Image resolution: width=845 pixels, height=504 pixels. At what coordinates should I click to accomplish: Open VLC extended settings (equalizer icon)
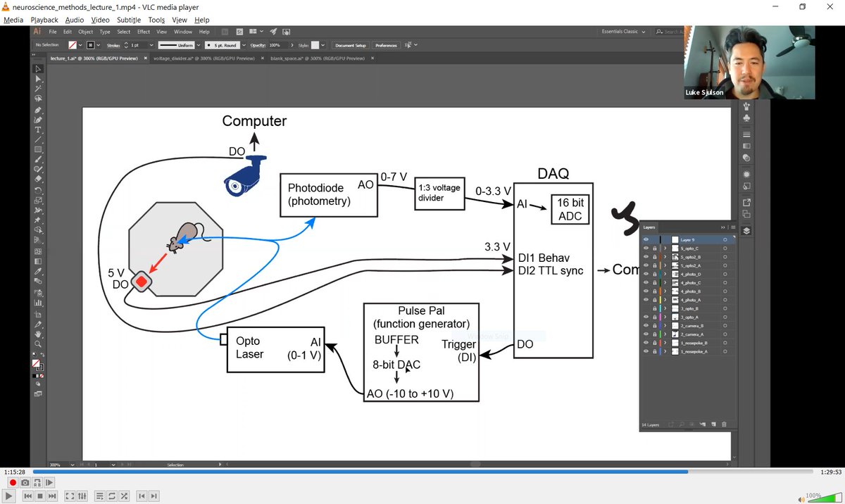[x=82, y=496]
